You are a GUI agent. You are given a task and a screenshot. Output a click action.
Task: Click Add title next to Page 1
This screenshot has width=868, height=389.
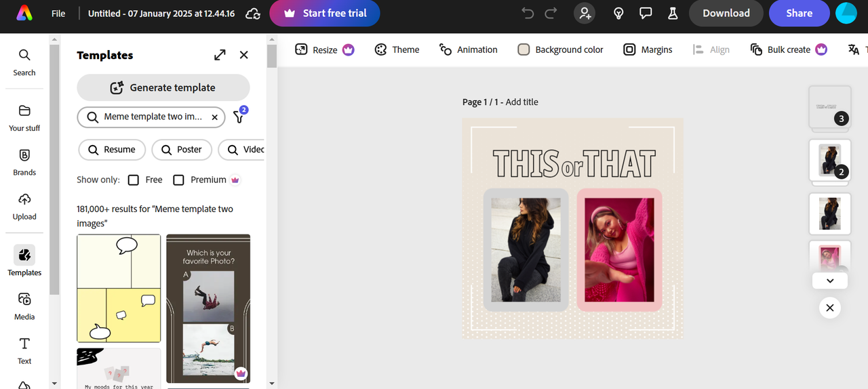coord(521,102)
